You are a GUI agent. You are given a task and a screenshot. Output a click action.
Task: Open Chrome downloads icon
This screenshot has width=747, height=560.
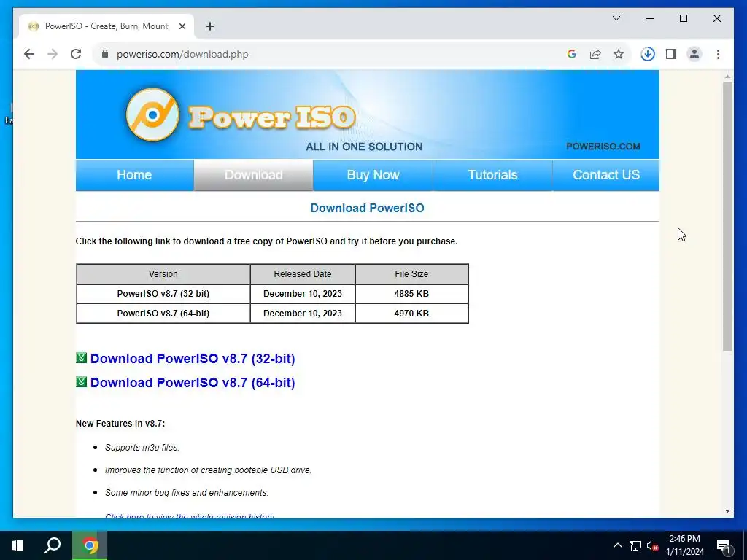point(648,54)
